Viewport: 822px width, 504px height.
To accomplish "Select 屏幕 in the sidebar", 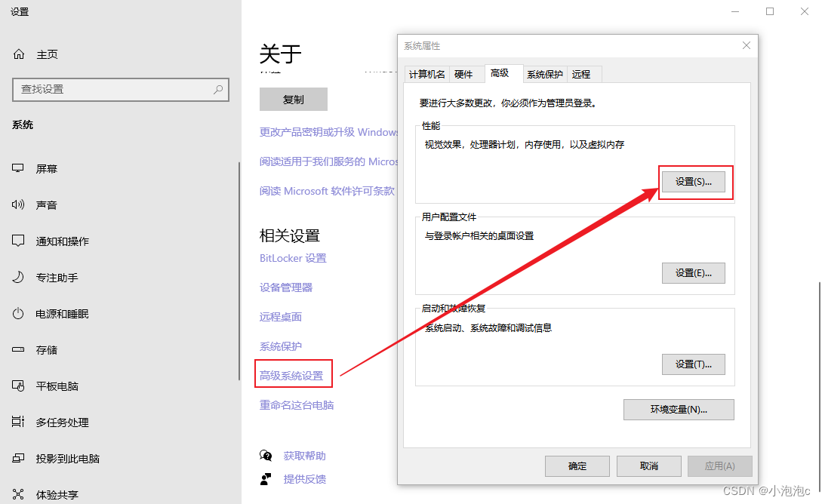I will click(47, 169).
